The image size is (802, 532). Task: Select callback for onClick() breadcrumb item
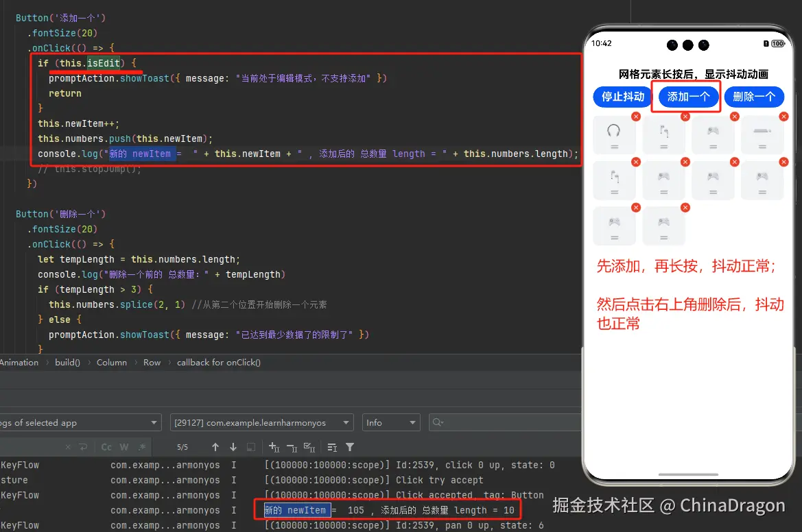pos(218,362)
